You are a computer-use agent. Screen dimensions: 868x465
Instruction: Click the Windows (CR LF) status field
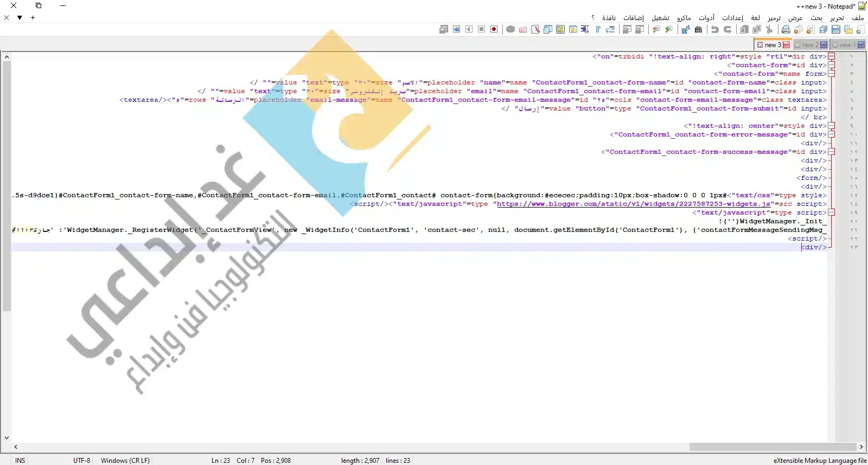pos(125,460)
